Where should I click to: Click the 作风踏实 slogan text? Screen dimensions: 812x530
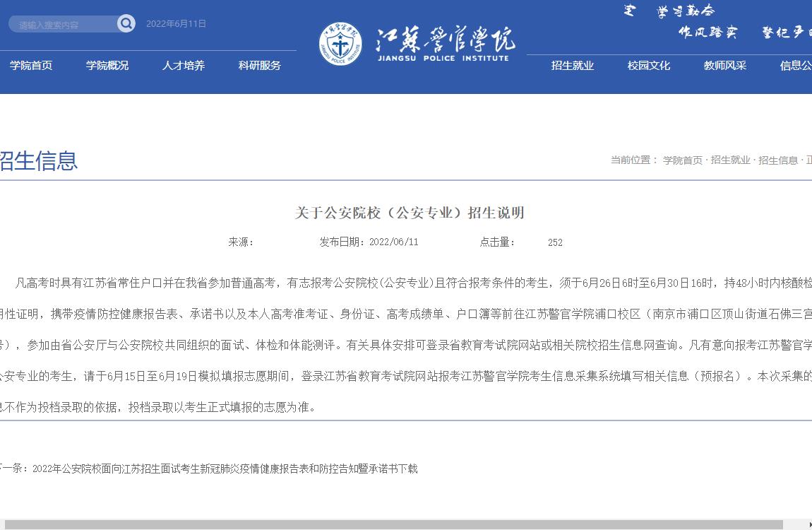point(708,32)
